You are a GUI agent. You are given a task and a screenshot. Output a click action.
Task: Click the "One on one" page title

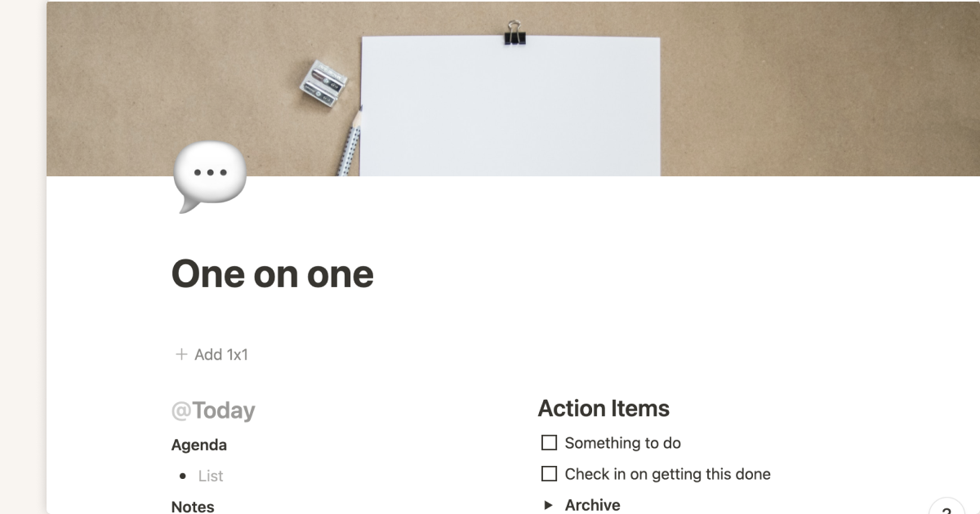273,274
